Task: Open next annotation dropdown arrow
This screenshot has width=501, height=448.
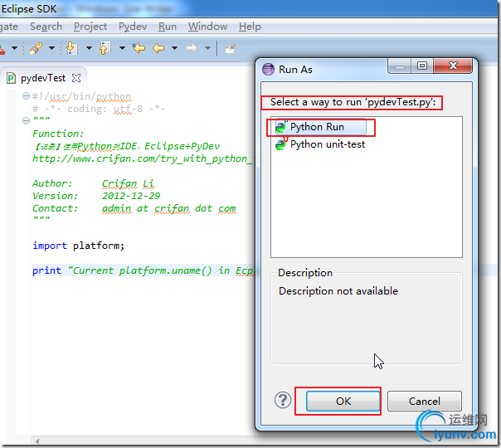Action: click(89, 48)
